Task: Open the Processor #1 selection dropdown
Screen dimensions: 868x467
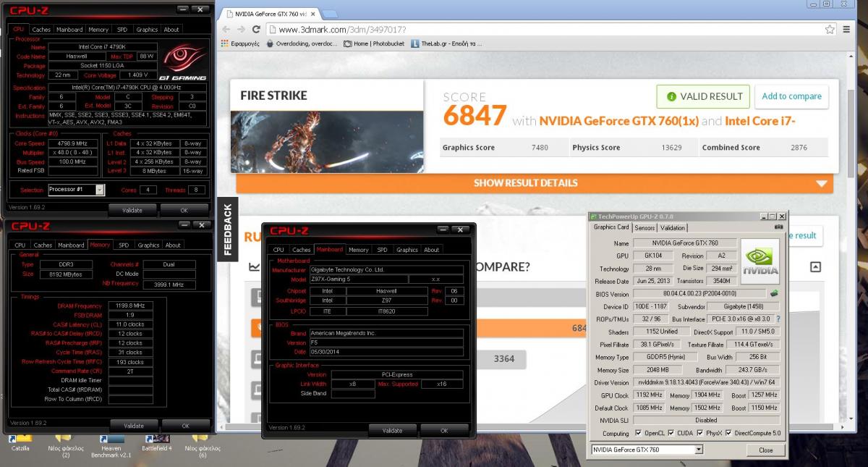Action: click(x=100, y=190)
